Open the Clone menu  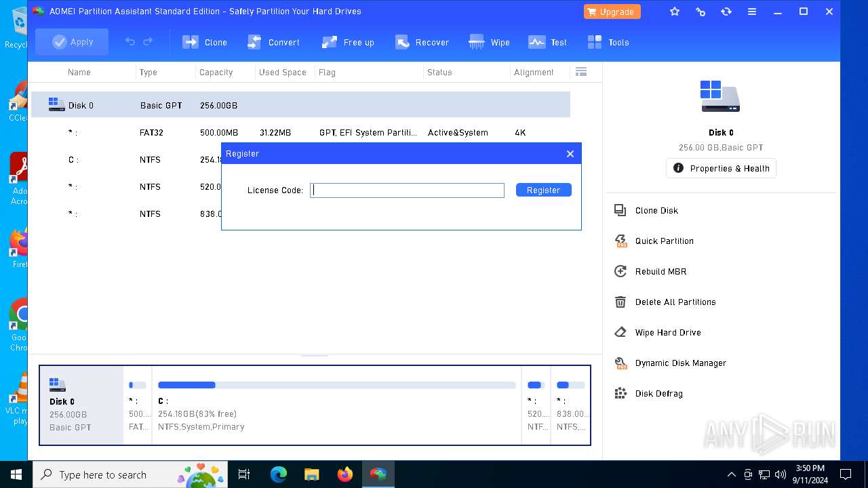pyautogui.click(x=205, y=42)
